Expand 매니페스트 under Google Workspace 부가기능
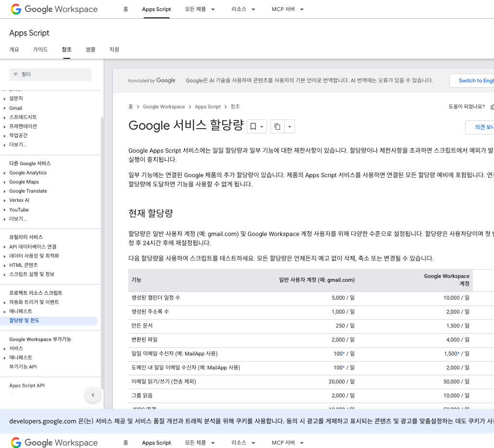This screenshot has width=494, height=448. pyautogui.click(x=4, y=357)
